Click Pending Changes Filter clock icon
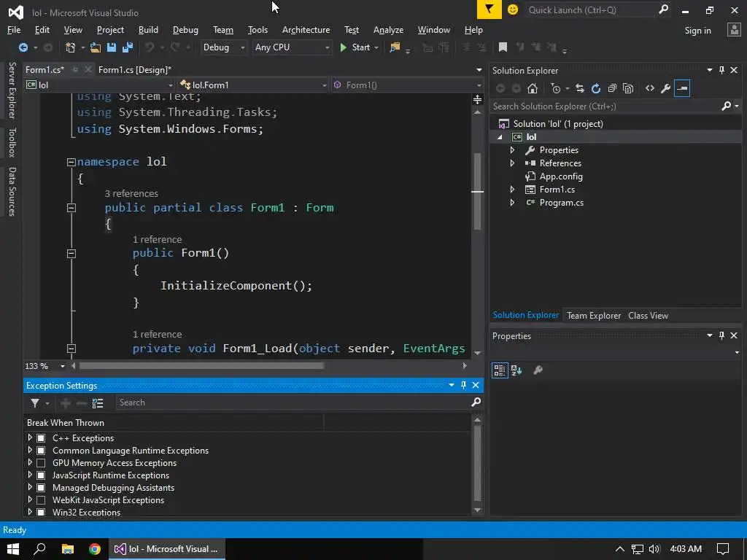Screen dimensions: 747x560 pos(555,88)
